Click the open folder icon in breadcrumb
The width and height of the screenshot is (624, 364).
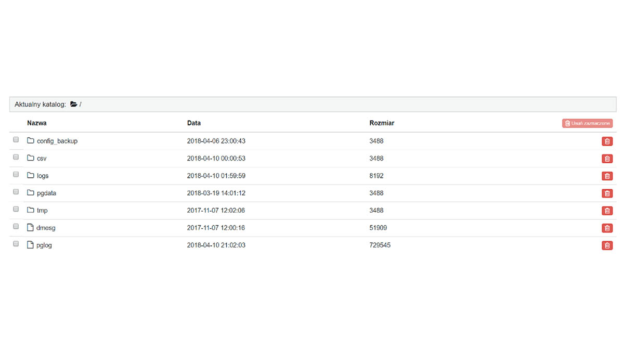tap(74, 105)
